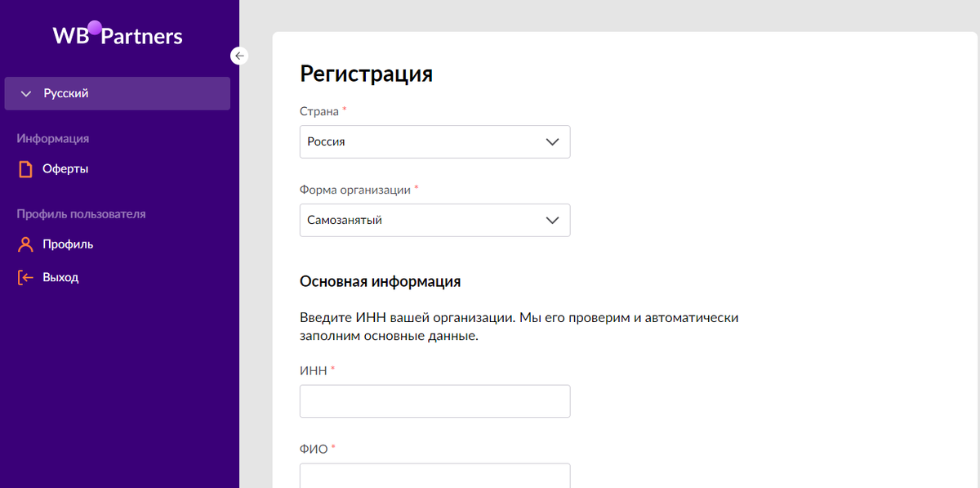The image size is (980, 488).
Task: Collapse the sidebar using the arrow icon
Action: (x=238, y=55)
